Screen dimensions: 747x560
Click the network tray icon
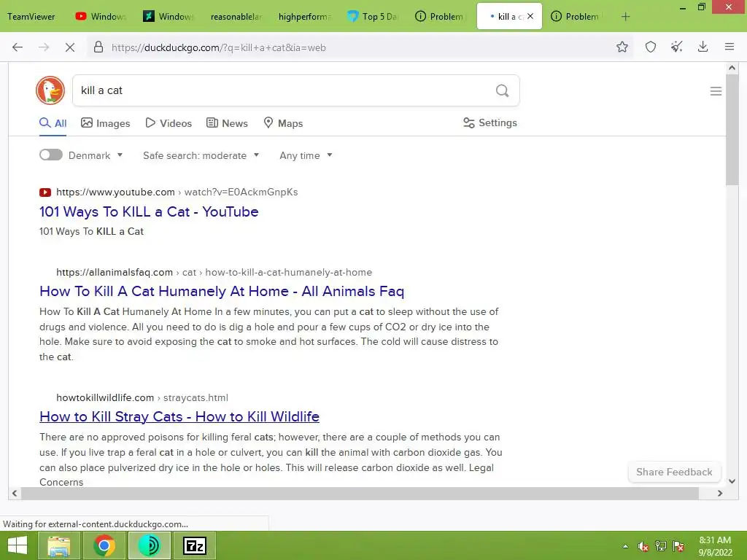(x=661, y=547)
